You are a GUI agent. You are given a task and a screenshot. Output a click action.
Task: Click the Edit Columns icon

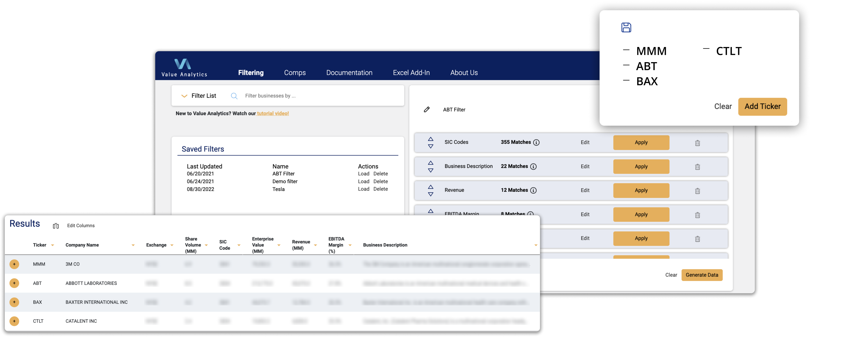click(56, 226)
